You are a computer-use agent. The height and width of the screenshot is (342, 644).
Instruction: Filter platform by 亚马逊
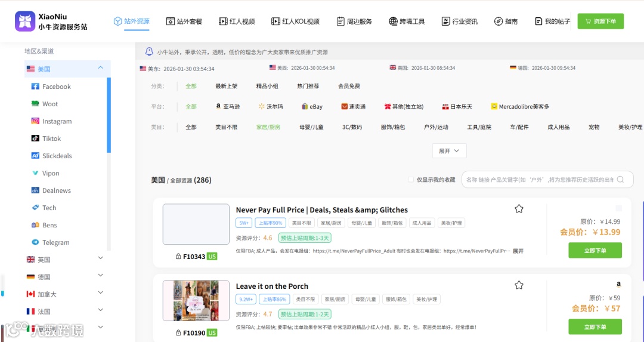point(228,106)
